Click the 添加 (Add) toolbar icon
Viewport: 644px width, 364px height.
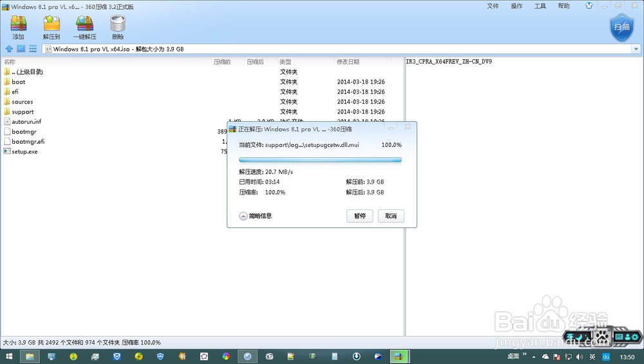tap(19, 27)
